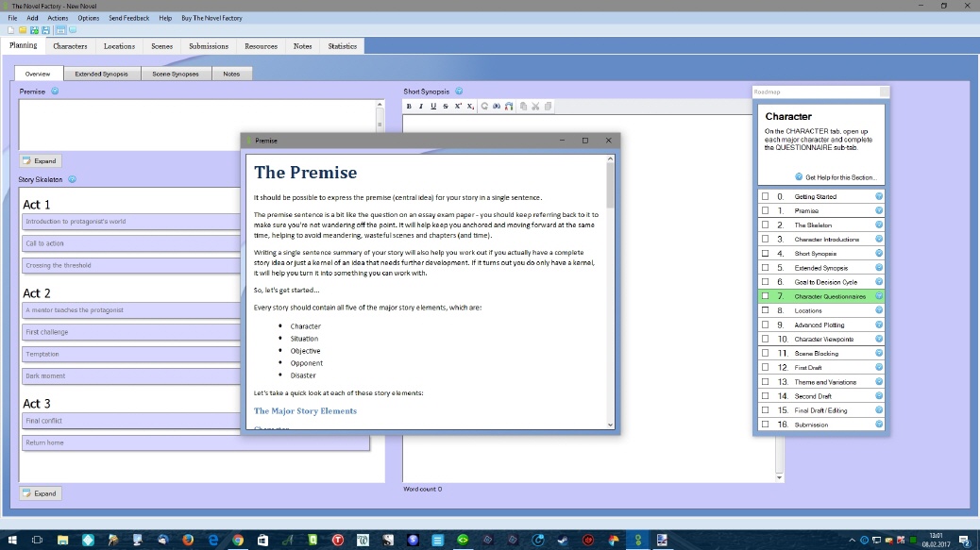Click the help icon next to Premise
The height and width of the screenshot is (550, 980).
click(x=55, y=92)
